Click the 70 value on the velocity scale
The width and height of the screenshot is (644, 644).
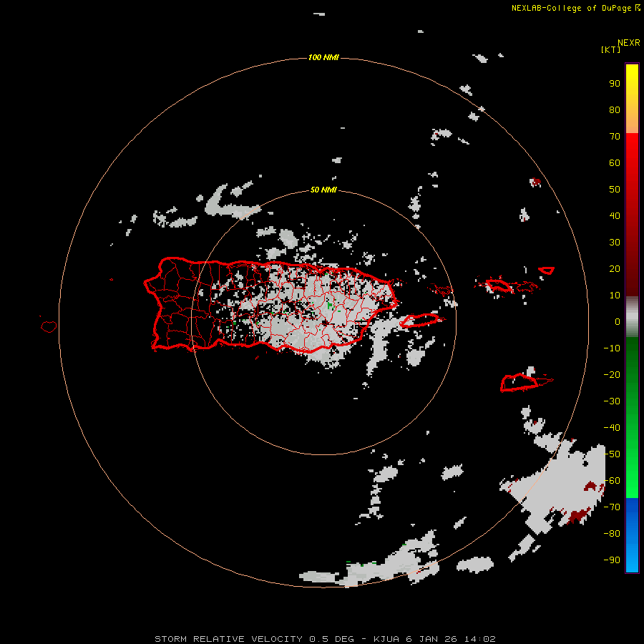(x=615, y=137)
